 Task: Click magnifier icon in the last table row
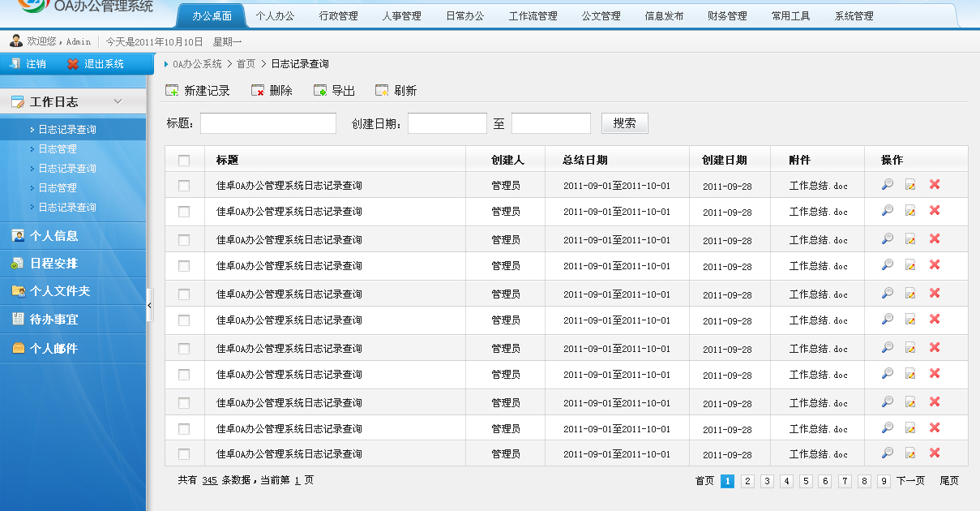tap(888, 453)
